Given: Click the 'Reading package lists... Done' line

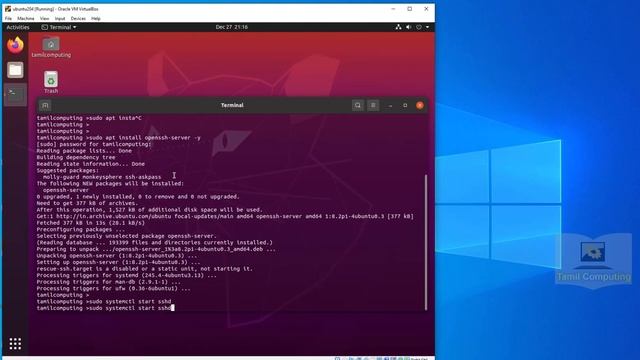Looking at the screenshot, I should coord(84,151).
